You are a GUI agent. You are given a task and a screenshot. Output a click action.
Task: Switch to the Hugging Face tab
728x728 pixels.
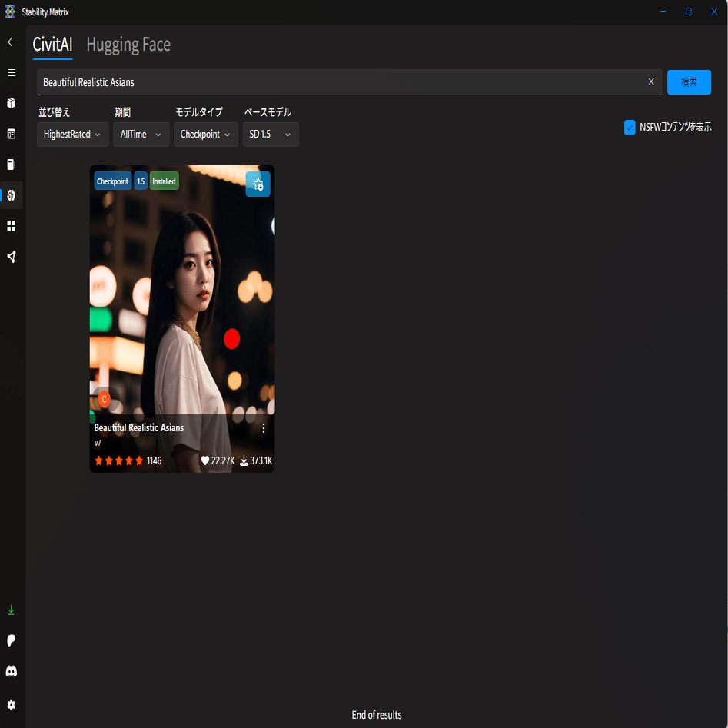(128, 45)
